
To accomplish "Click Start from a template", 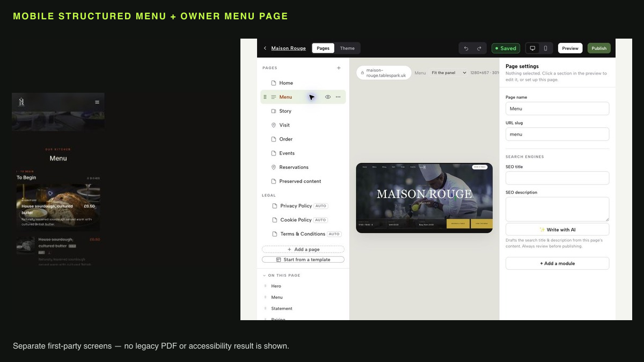I will pos(303,260).
